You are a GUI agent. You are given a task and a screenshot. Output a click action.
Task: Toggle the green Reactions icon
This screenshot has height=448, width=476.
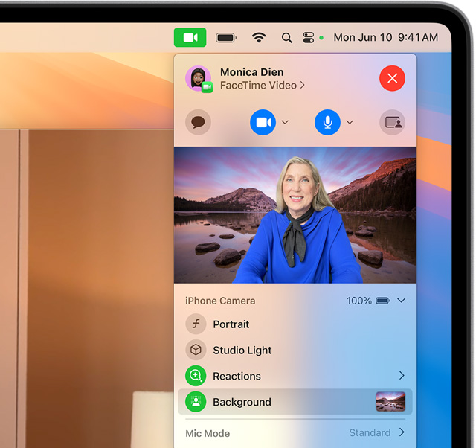[x=196, y=376]
